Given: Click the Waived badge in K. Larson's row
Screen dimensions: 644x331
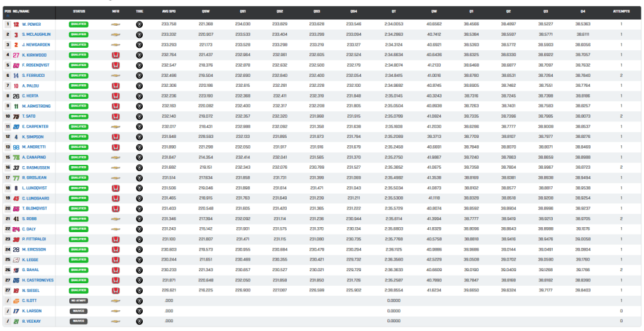Looking at the screenshot, I should pos(79,311).
